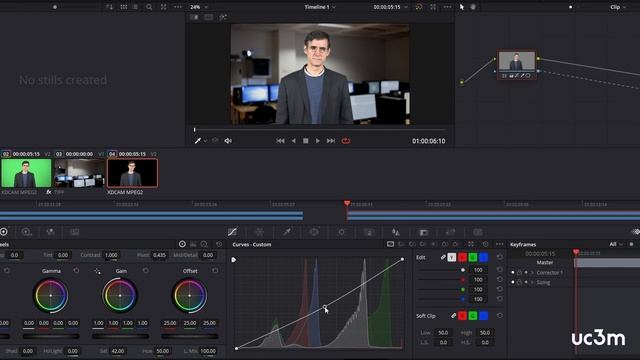
Task: Toggle the red Edit curve channel
Action: point(462,257)
